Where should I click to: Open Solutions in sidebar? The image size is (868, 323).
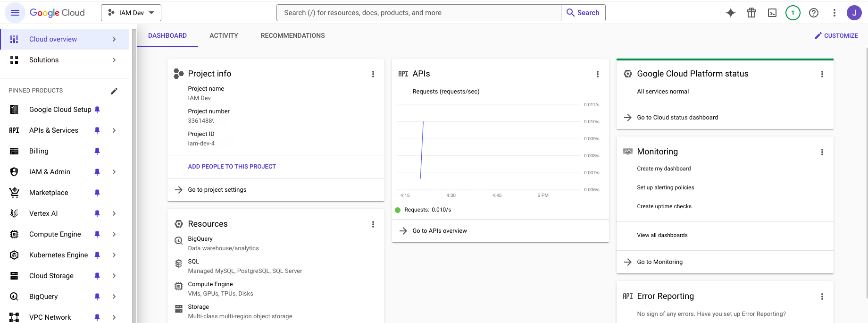65,60
